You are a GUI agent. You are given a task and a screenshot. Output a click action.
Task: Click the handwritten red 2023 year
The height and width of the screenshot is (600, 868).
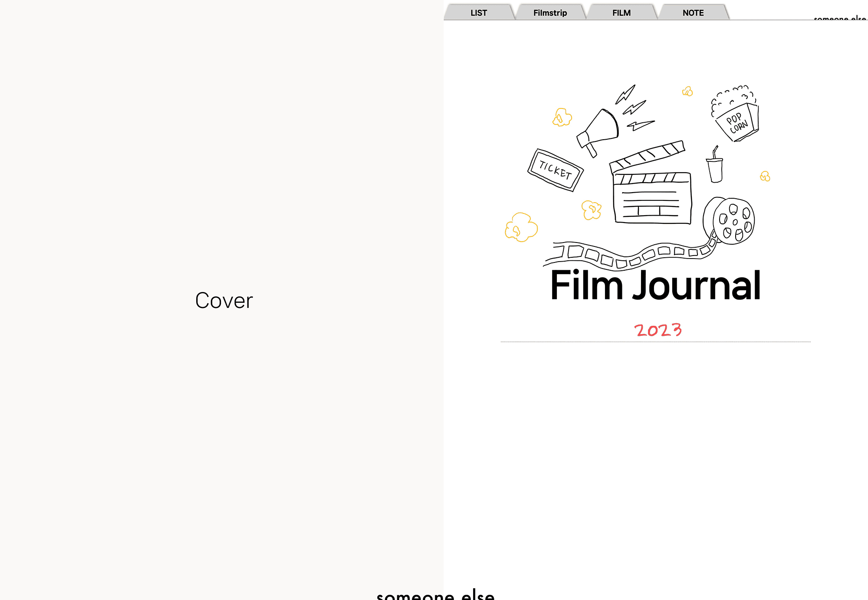tap(658, 330)
